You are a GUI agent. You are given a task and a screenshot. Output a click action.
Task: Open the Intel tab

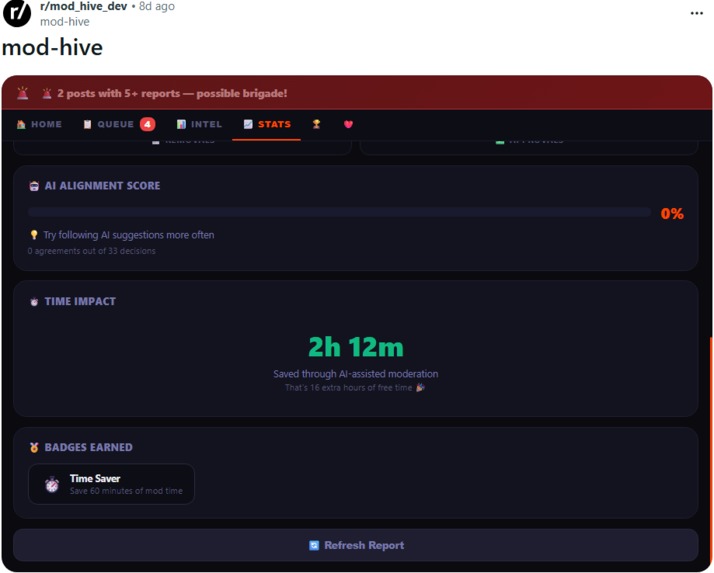[x=199, y=124]
